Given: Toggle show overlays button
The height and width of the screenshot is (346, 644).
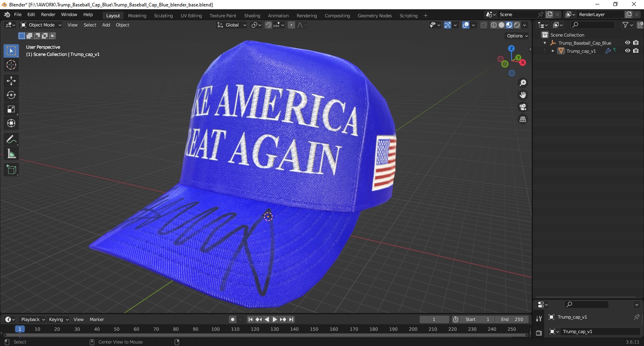Looking at the screenshot, I should coord(466,25).
